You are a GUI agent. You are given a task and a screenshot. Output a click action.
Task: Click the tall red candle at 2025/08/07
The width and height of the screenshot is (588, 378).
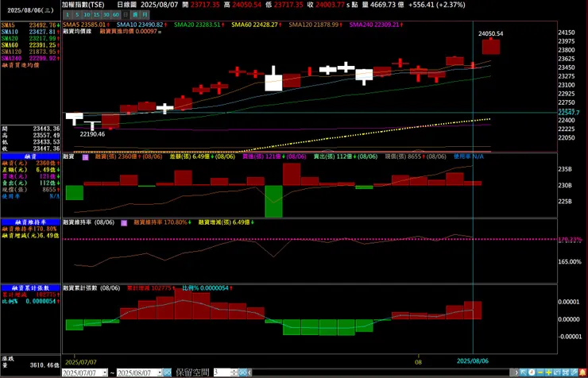tap(491, 47)
